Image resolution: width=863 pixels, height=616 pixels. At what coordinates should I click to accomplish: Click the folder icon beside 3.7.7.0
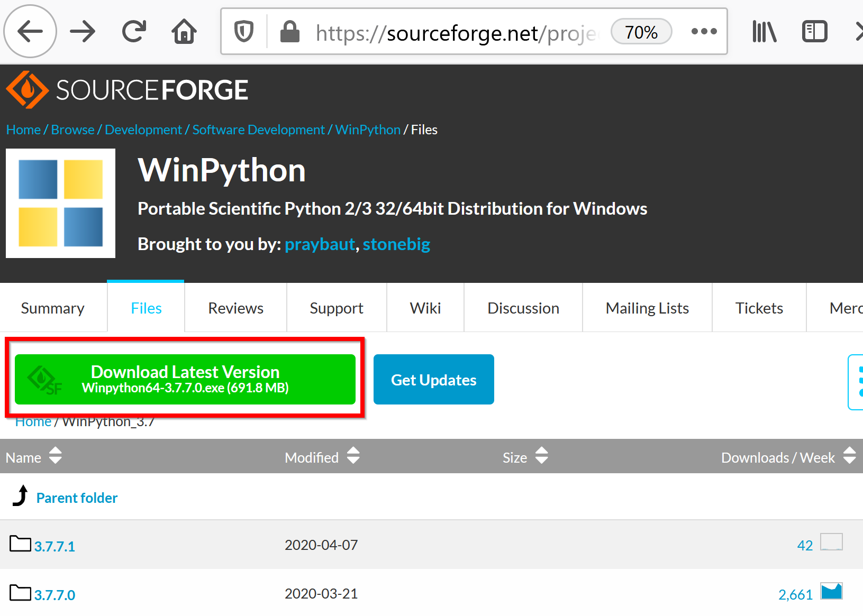click(x=21, y=592)
